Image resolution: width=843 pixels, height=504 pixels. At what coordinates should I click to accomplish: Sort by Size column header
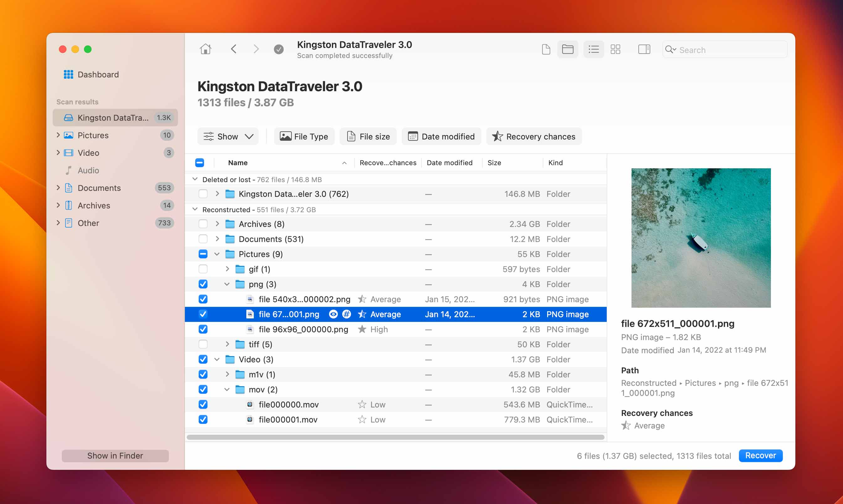513,163
